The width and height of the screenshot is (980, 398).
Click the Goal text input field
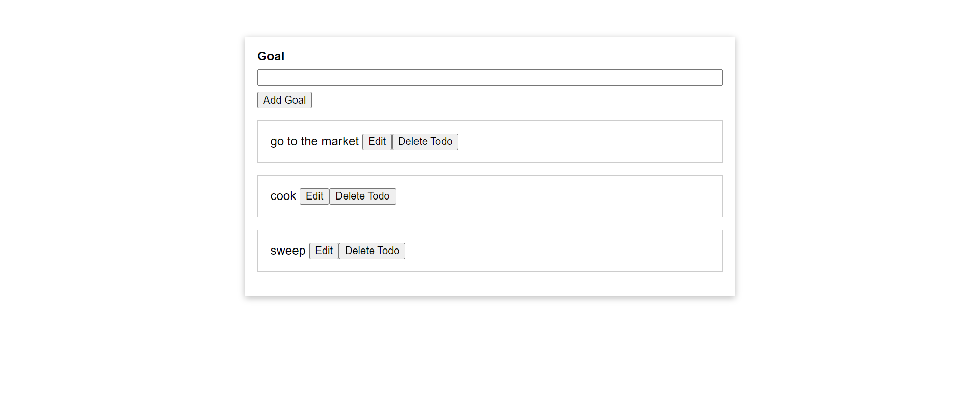[489, 78]
